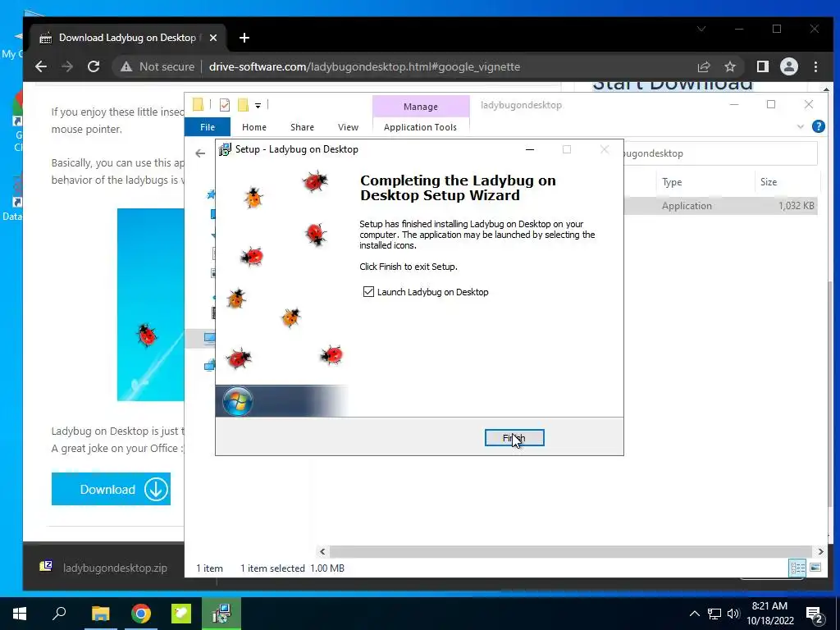
Task: Click network tray icon
Action: click(x=714, y=614)
